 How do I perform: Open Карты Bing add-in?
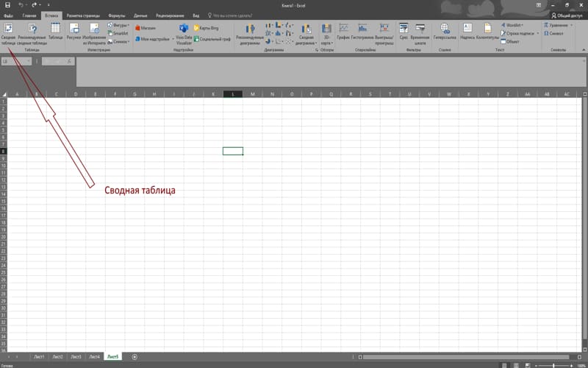(206, 28)
